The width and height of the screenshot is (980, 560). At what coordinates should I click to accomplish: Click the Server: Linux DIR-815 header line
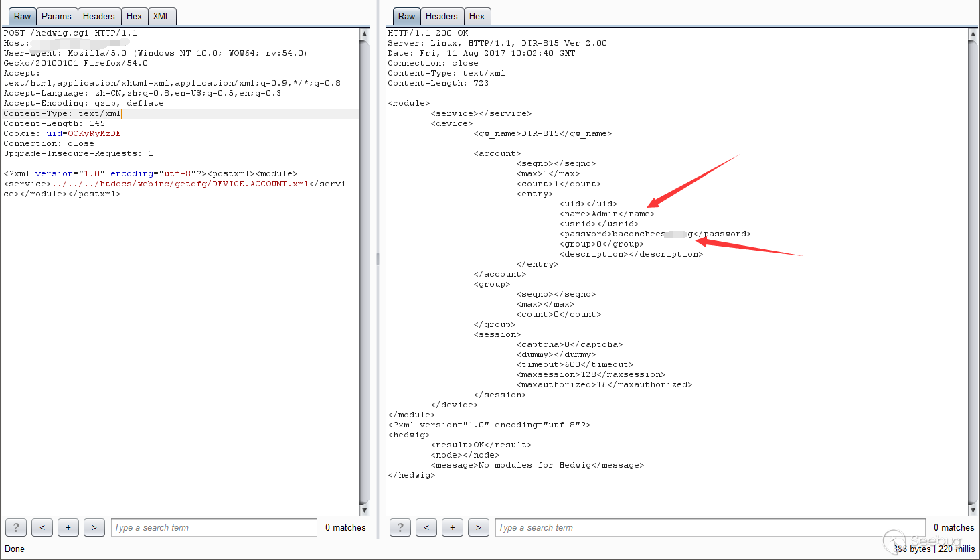pos(497,43)
